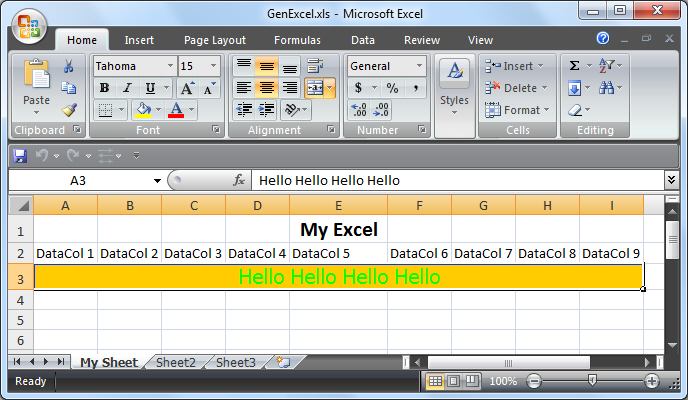Switch to the Insert tab
688x400 pixels.
tap(139, 40)
